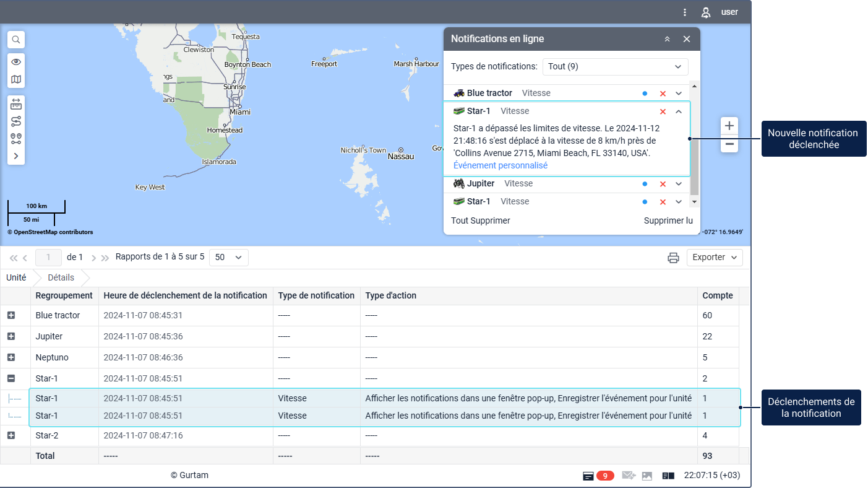Click the Événement personnalisé link
The height and width of the screenshot is (488, 868).
coord(500,165)
